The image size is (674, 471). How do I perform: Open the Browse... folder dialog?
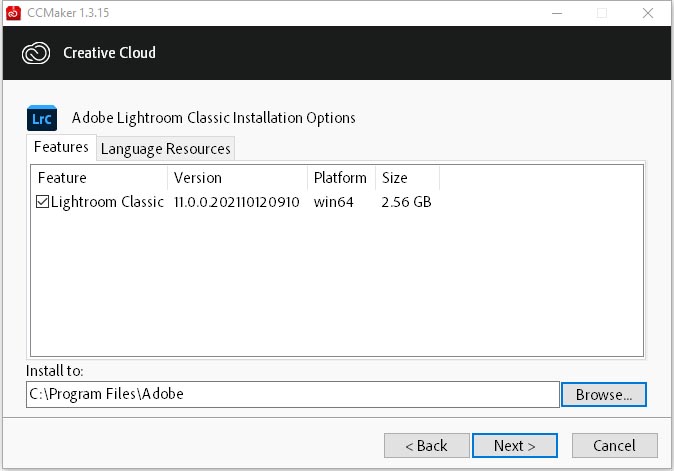tap(604, 394)
